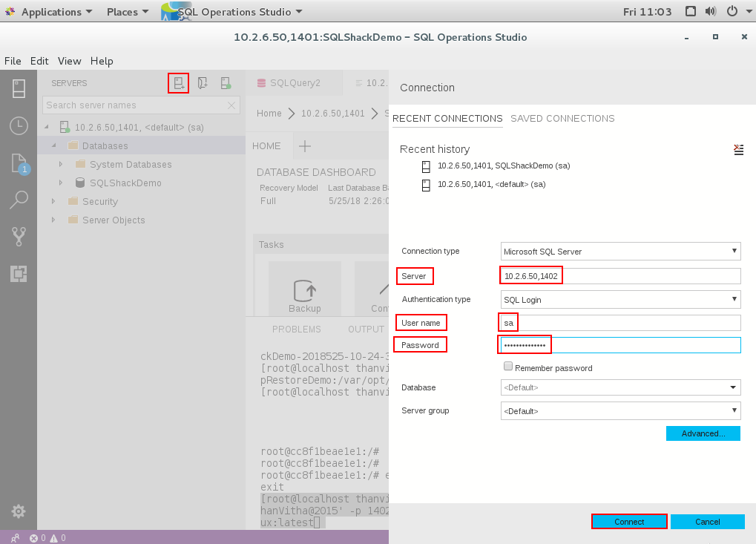This screenshot has width=756, height=544.
Task: Collapse the 10.2.6.50,1401 server node
Action: pos(47,127)
